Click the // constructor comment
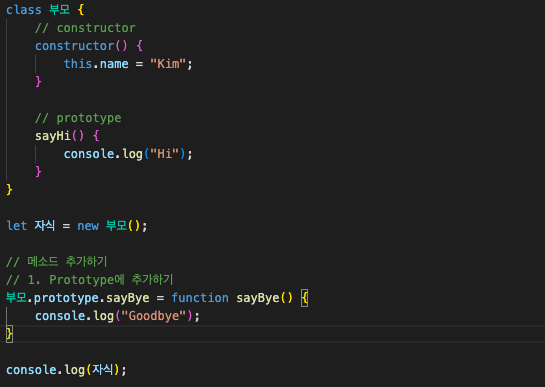Image resolution: width=545 pixels, height=387 pixels. click(x=85, y=28)
